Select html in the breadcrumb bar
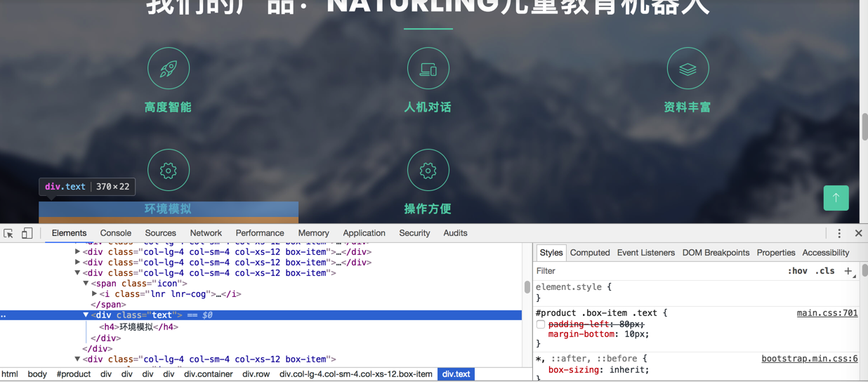 pyautogui.click(x=10, y=374)
